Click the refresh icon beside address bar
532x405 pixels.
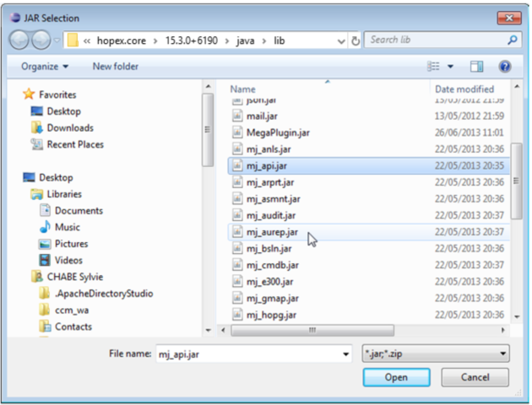click(356, 40)
